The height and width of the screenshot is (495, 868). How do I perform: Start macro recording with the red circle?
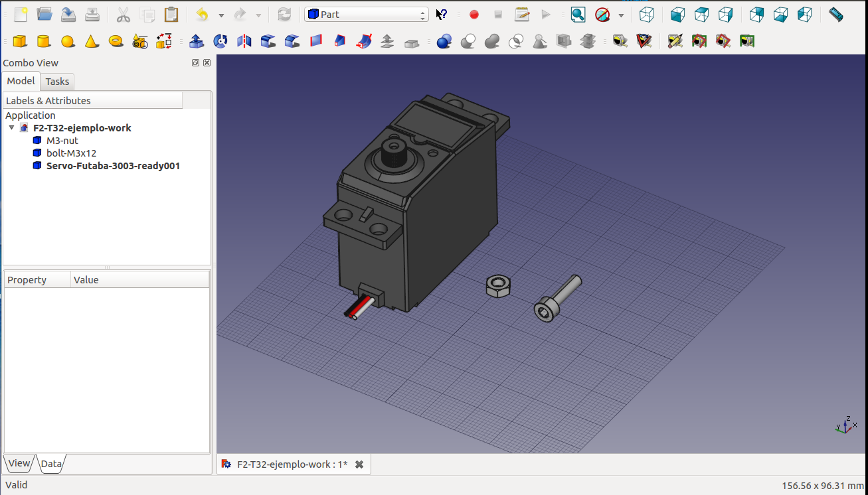click(474, 15)
